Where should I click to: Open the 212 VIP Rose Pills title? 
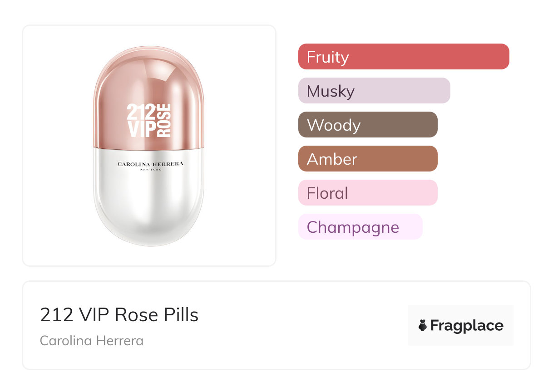click(x=119, y=315)
